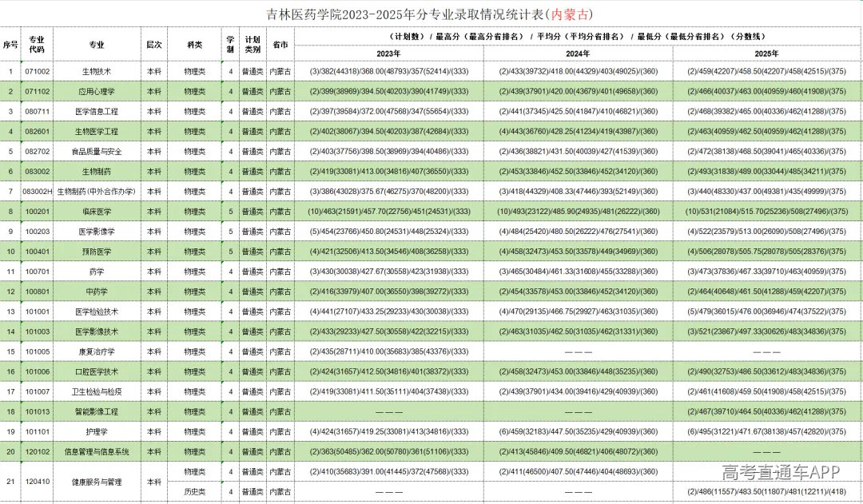Select major name 生物制药(中外合作办学)
Screen dimensions: 863x504
point(97,192)
